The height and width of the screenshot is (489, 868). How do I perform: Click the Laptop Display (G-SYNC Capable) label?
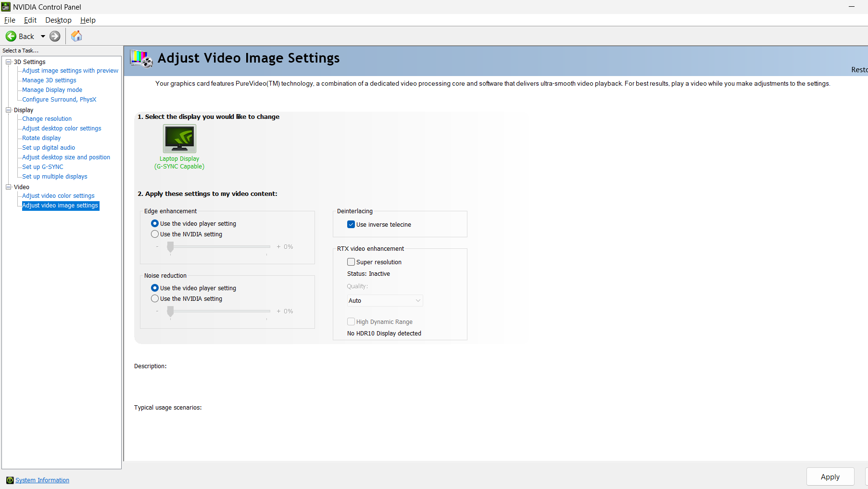click(179, 163)
